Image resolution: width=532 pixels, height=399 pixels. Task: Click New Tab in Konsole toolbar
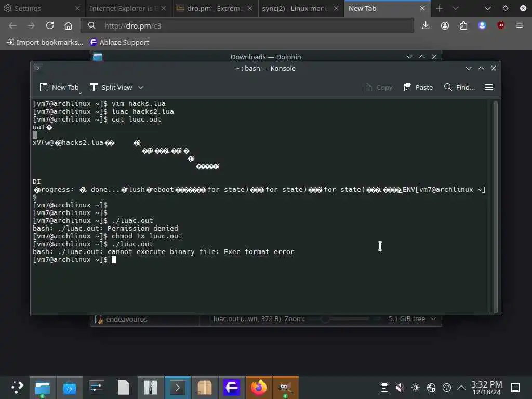pos(59,87)
